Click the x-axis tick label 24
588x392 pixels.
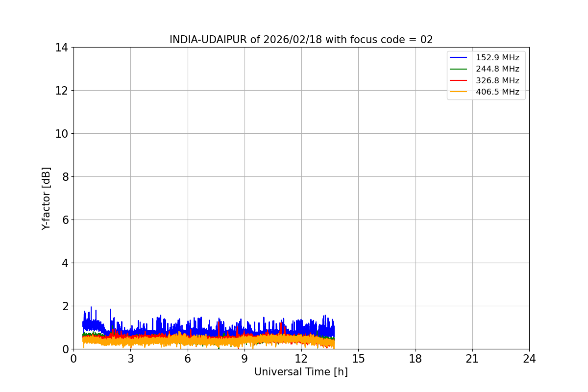pos(529,359)
